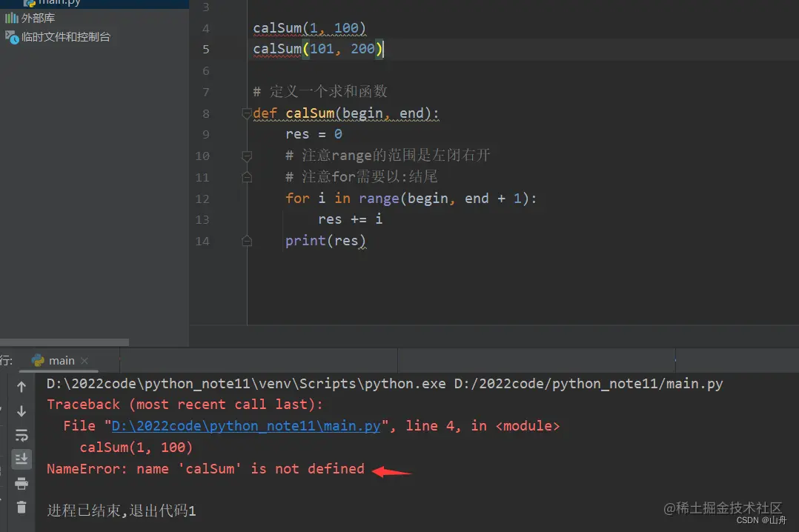Viewport: 799px width, 532px height.
Task: Toggle scroll to end icon in run console
Action: (x=21, y=459)
